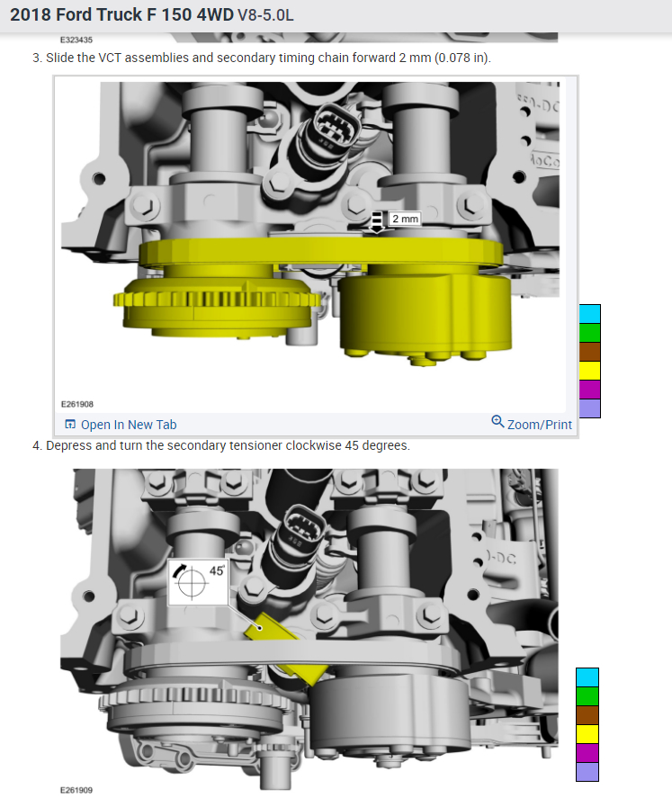Select brown swatch in upper color palette

point(589,352)
